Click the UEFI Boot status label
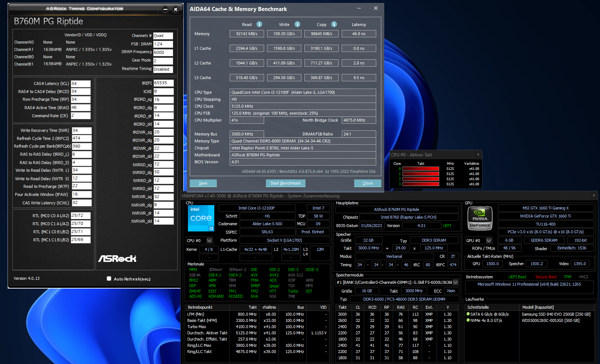600x364 pixels. tap(517, 277)
